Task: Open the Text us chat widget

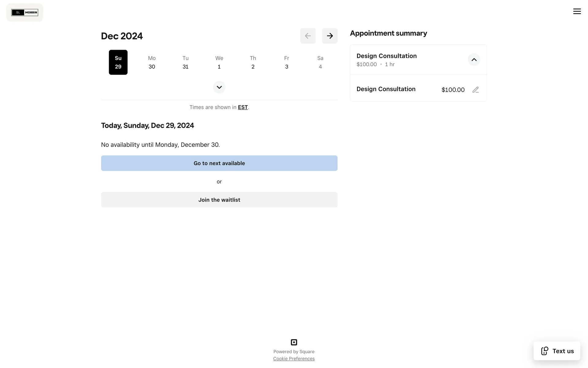Action: 557,351
